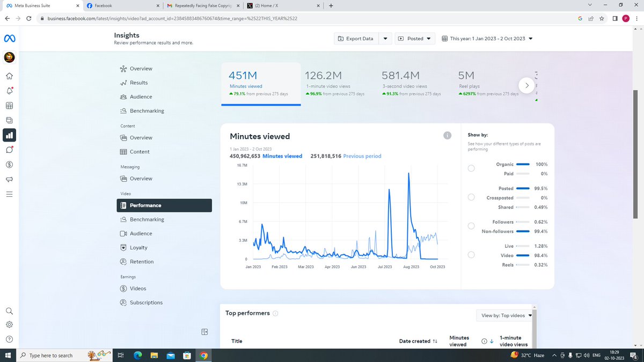Open search magnifier in left rail

(x=9, y=311)
